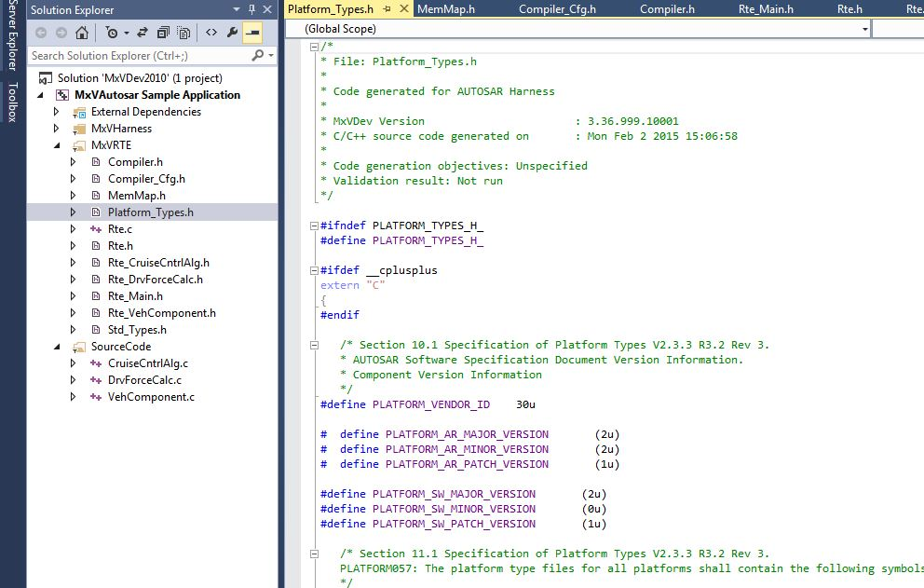Select Compiler_Cfg.h in the solution tree

(146, 179)
